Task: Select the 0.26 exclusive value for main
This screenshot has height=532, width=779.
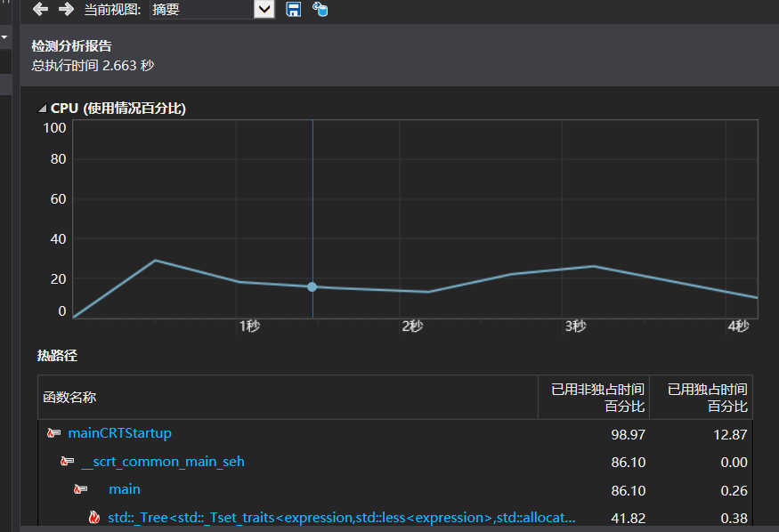Action: coord(734,491)
